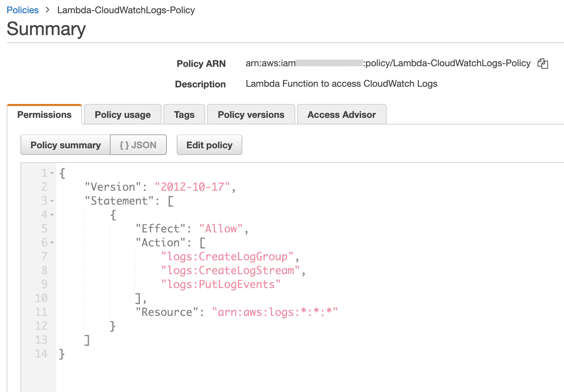Click line number 10 in the gutter
Viewport: 564px width, 392px height.
(x=41, y=298)
